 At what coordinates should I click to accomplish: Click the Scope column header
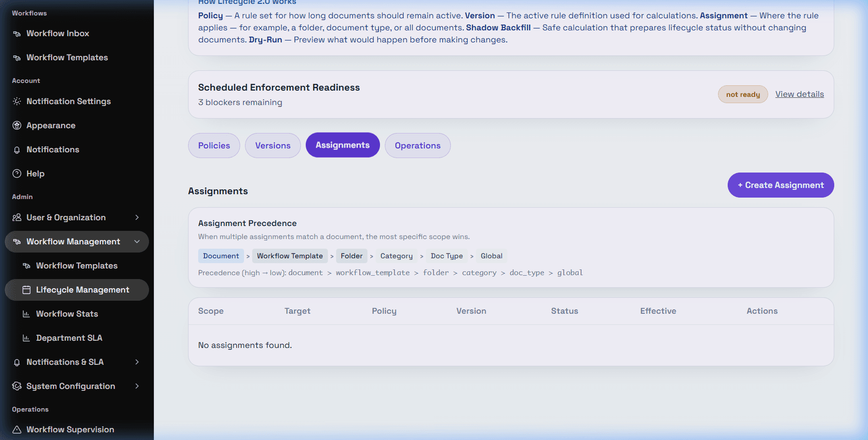[x=211, y=311]
